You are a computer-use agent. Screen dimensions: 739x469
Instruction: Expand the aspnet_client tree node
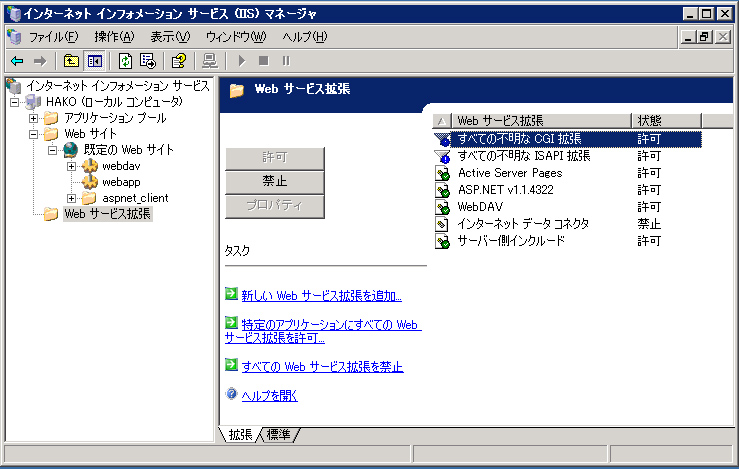[x=71, y=198]
